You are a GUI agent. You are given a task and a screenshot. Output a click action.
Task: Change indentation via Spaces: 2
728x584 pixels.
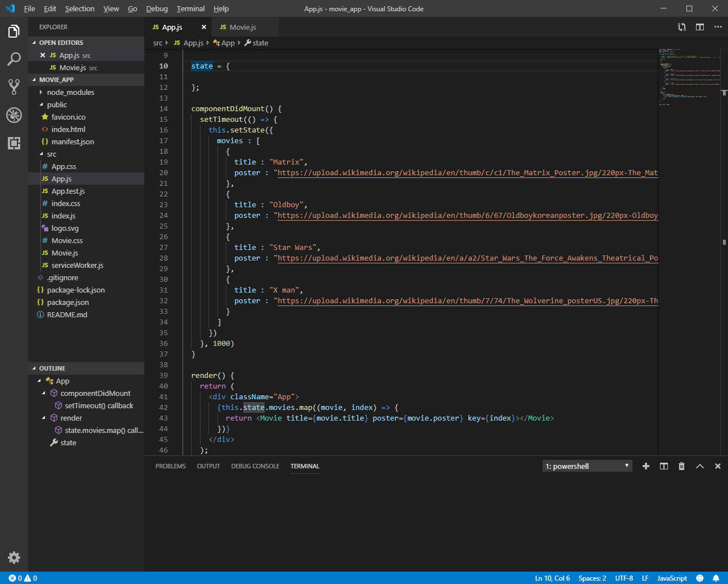(592, 578)
